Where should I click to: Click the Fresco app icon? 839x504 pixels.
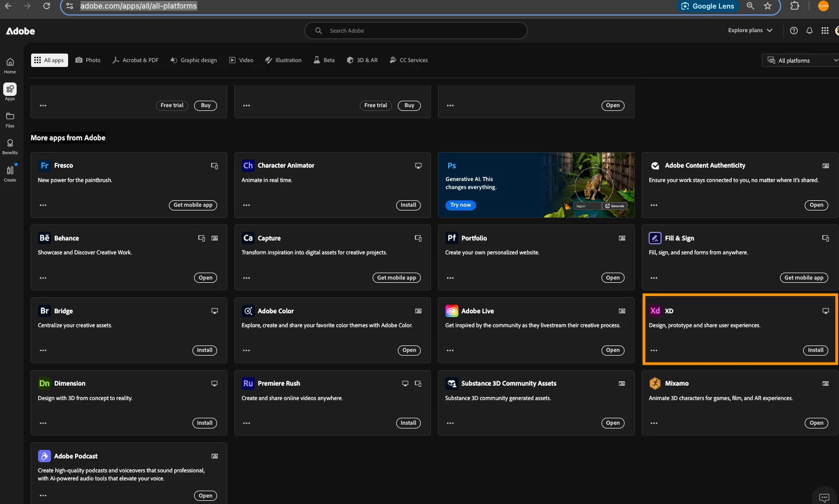coord(44,166)
